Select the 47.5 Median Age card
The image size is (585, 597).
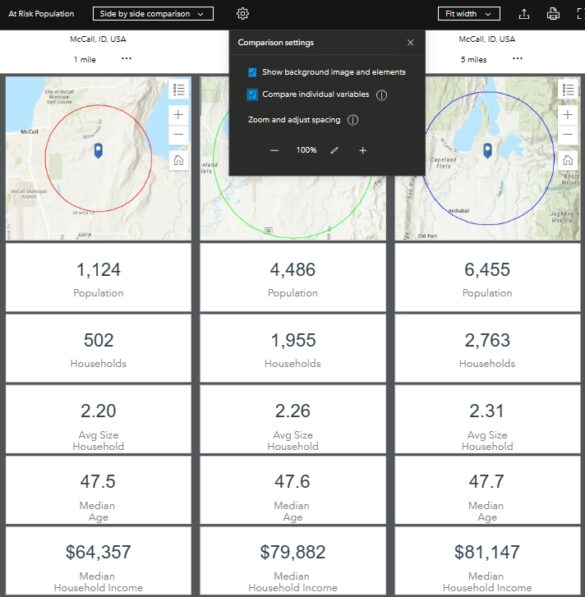pyautogui.click(x=98, y=490)
